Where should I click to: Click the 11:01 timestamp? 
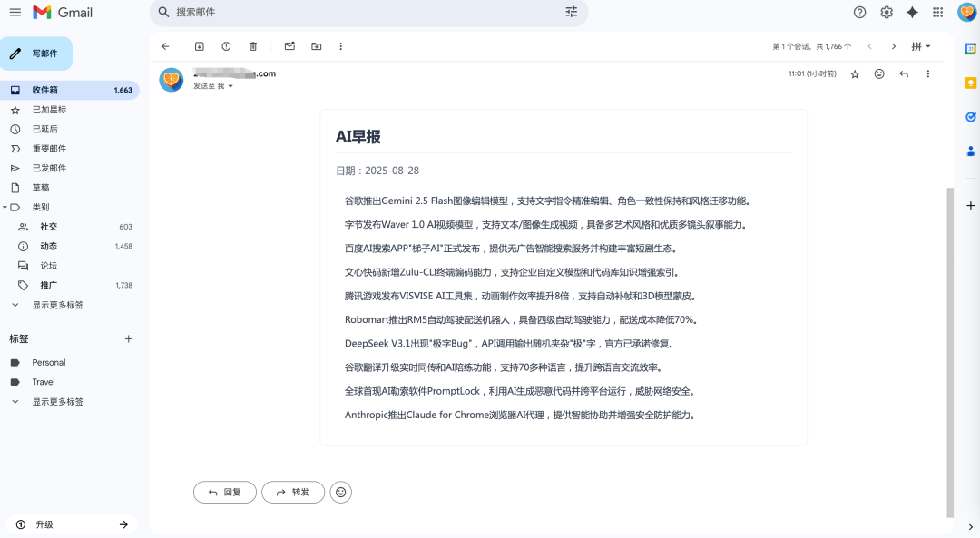[x=812, y=73]
